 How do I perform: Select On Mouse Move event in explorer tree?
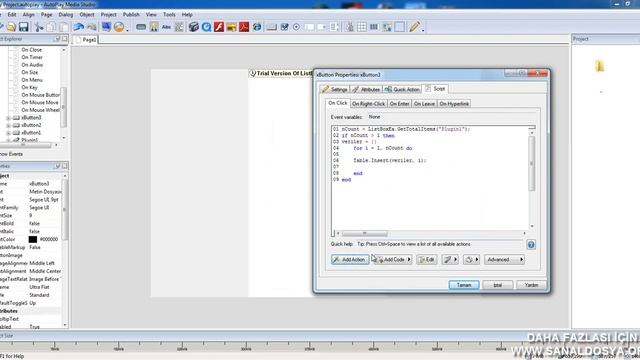40,102
